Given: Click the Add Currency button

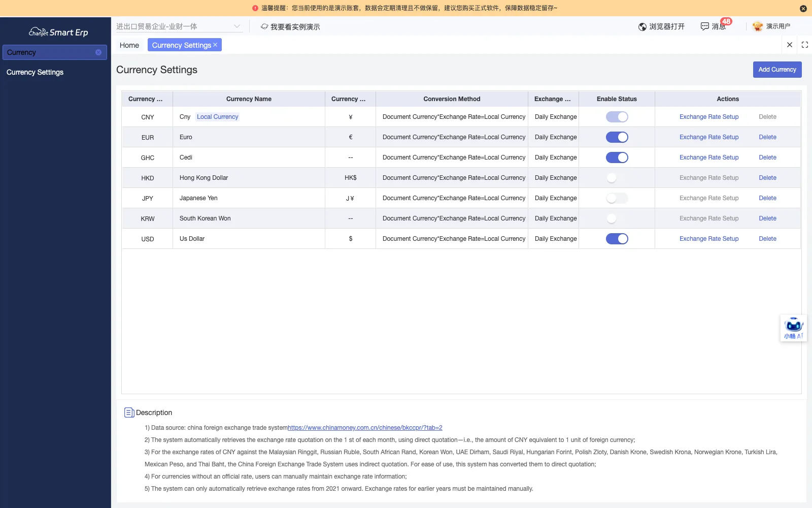Looking at the screenshot, I should [x=777, y=70].
